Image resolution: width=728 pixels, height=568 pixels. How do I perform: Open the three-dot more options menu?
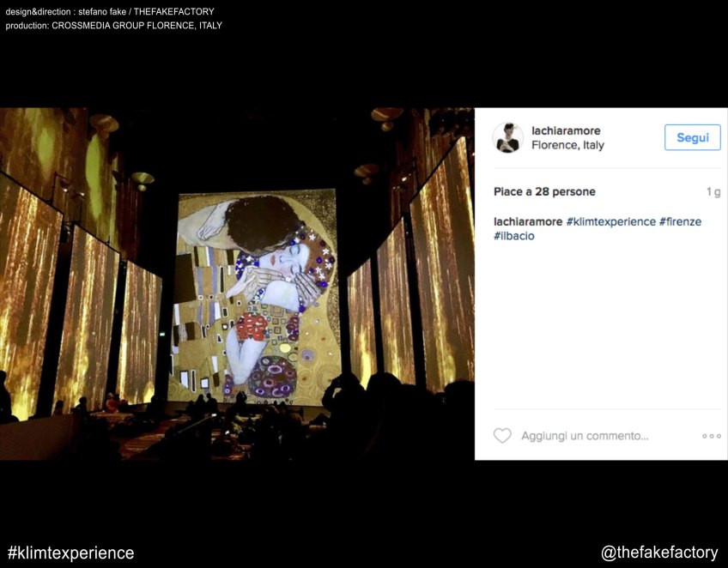(x=711, y=436)
